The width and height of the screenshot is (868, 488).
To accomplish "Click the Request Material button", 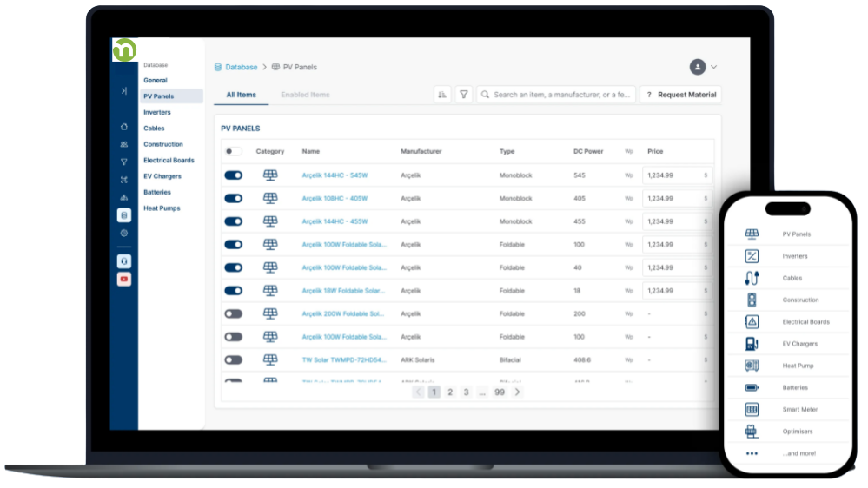I will click(680, 95).
